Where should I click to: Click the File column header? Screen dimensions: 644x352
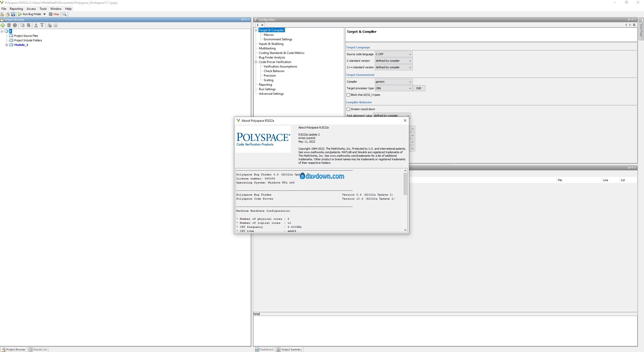tap(579, 180)
